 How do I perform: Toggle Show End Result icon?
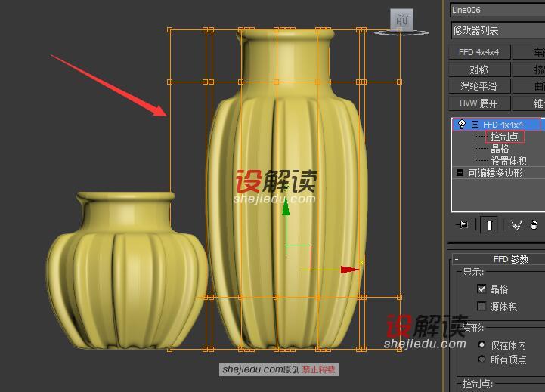pos(489,225)
